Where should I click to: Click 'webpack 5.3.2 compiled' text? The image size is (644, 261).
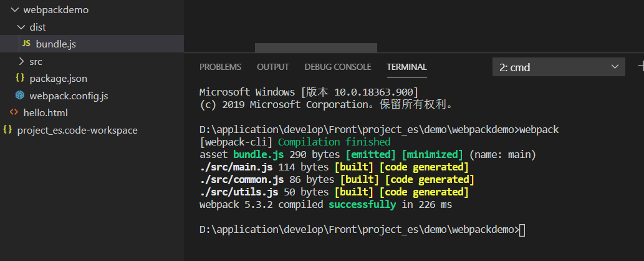tap(261, 205)
